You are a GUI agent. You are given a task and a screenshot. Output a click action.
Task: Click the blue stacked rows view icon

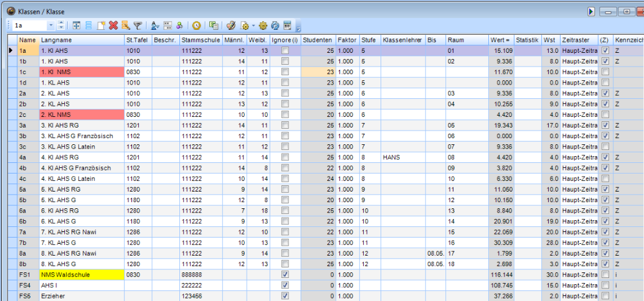tap(89, 25)
